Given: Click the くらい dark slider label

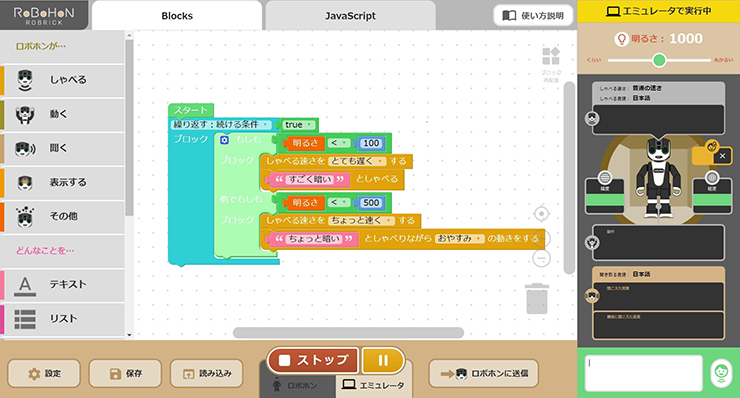Looking at the screenshot, I should 594,60.
